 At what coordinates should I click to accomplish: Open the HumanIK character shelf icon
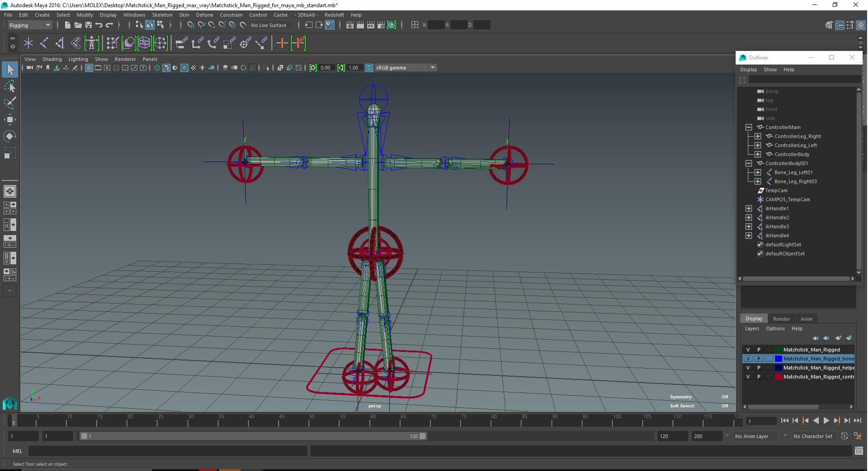(x=92, y=43)
